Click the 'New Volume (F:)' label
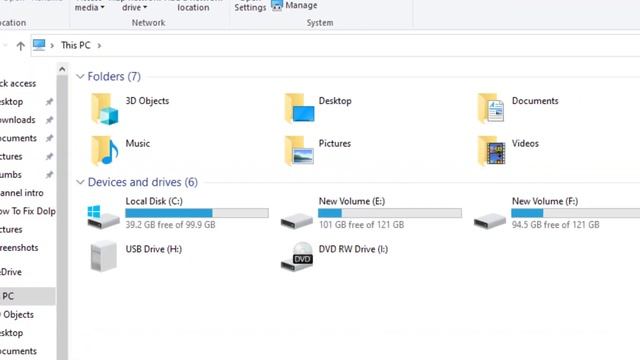Screen dimensions: 640x360 (545, 201)
